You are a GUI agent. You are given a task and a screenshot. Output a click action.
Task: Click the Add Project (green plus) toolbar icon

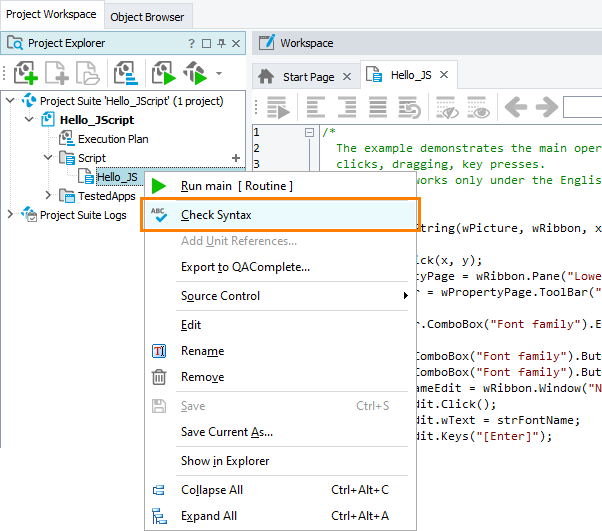pyautogui.click(x=26, y=74)
